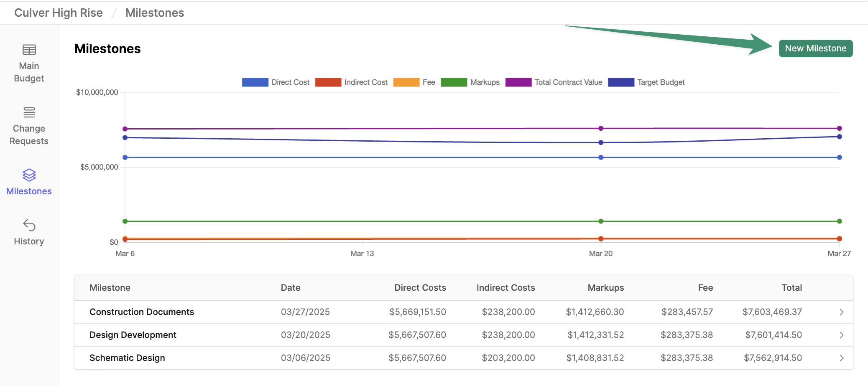Toggle the Fee legend swatch

406,82
